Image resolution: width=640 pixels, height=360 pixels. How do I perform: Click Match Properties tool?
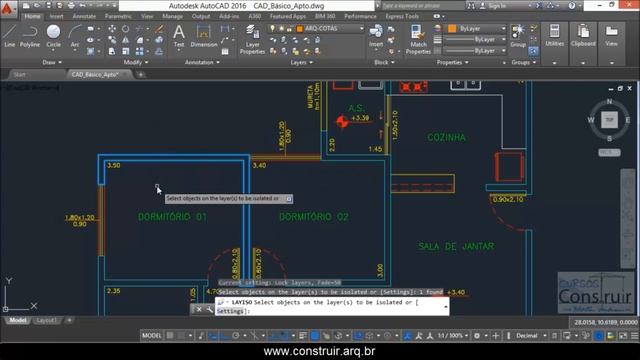coord(418,40)
